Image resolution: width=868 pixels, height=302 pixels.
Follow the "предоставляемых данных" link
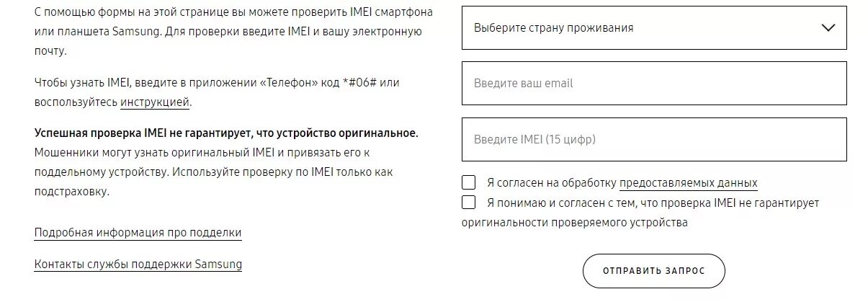[x=688, y=183]
